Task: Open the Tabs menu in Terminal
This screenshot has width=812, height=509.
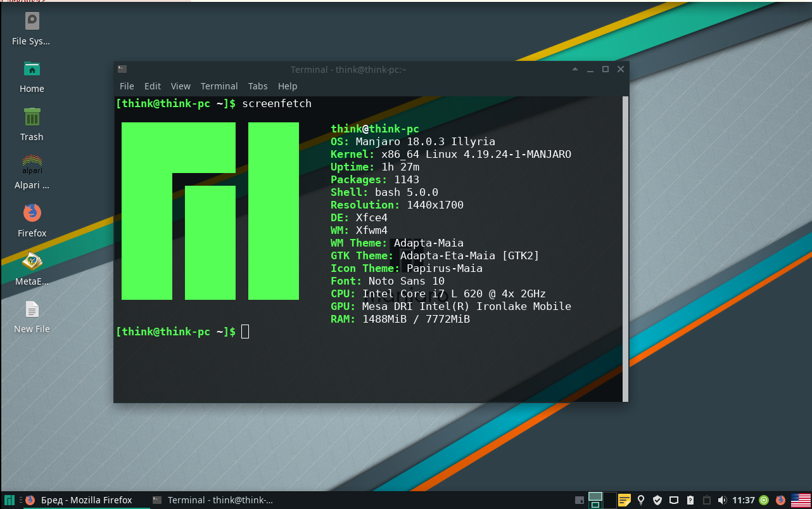Action: pyautogui.click(x=258, y=86)
